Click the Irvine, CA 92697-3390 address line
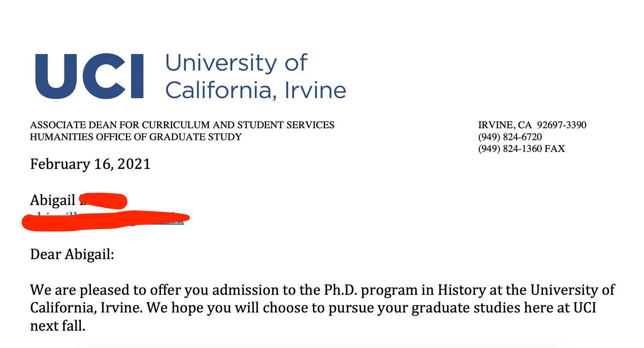644x348 pixels. click(x=532, y=125)
